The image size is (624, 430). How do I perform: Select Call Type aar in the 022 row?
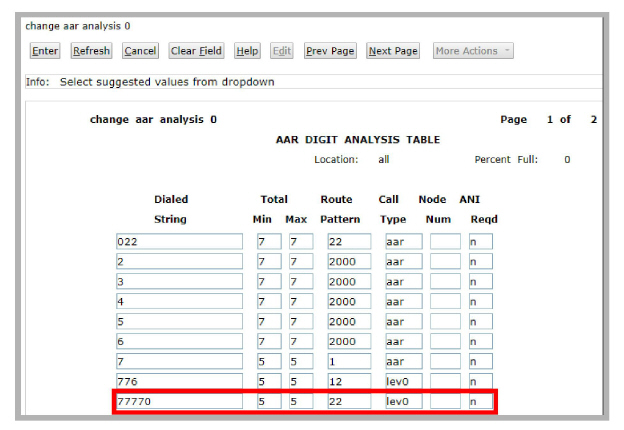404,241
